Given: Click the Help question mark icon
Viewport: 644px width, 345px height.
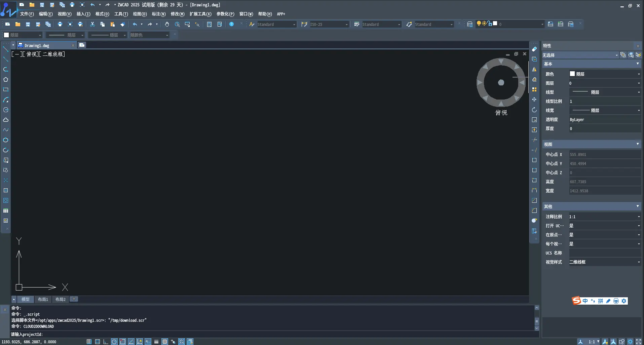Looking at the screenshot, I should 231,24.
